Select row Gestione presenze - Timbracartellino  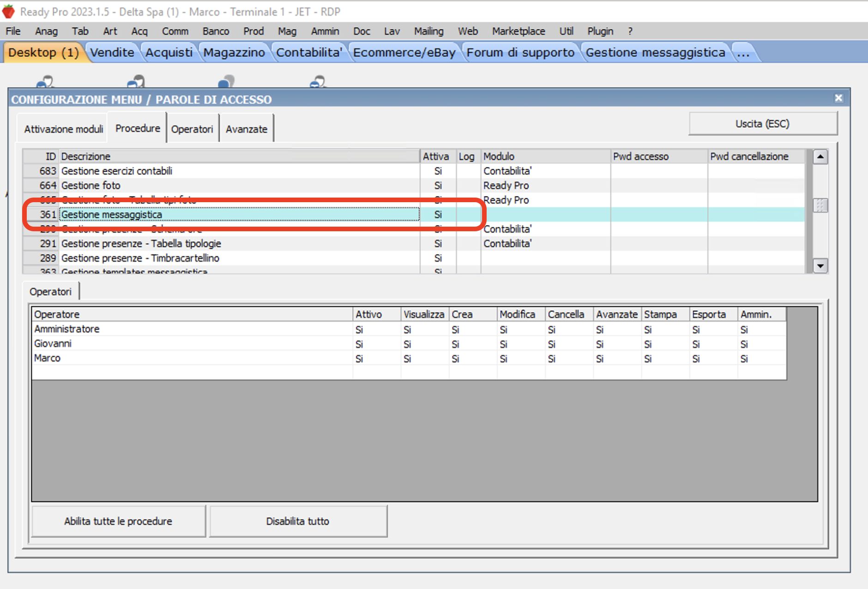(414, 258)
